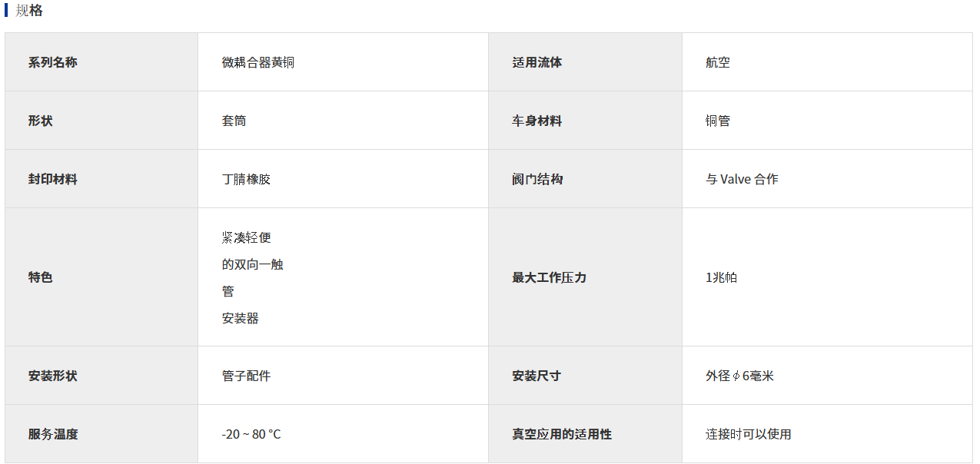This screenshot has height=464, width=980.
Task: Select the 铜管 value text
Action: click(x=718, y=121)
